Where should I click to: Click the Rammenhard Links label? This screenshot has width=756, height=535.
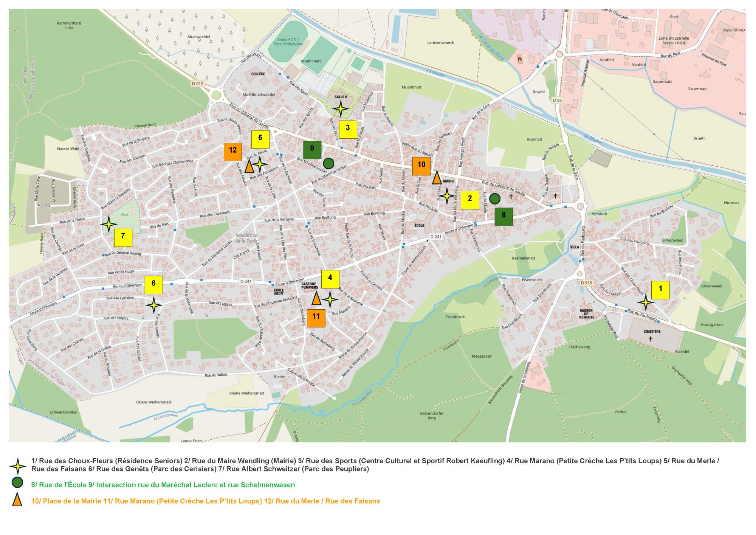tap(69, 25)
